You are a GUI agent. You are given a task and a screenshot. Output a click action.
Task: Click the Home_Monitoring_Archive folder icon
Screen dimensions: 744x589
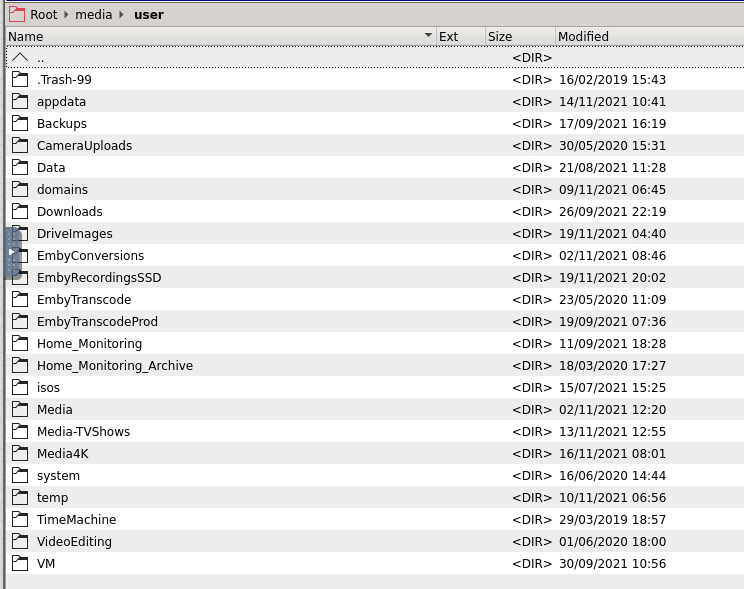click(x=19, y=365)
